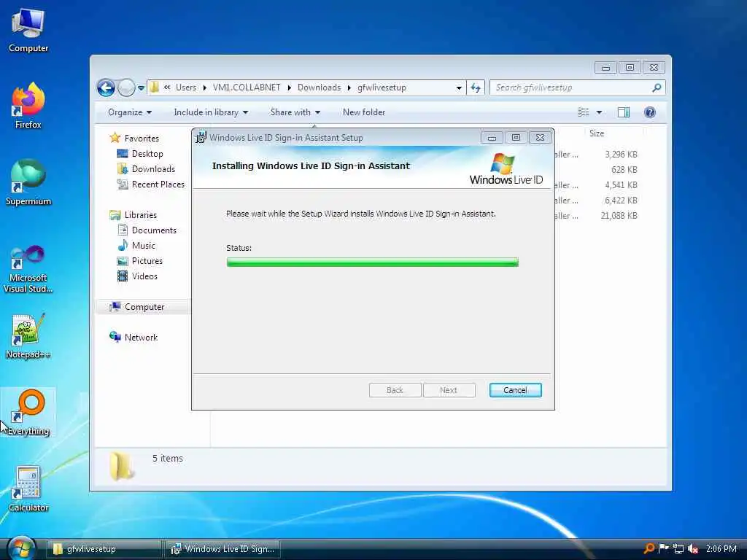The height and width of the screenshot is (560, 747).
Task: Select Downloads in the address breadcrumb
Action: (320, 87)
